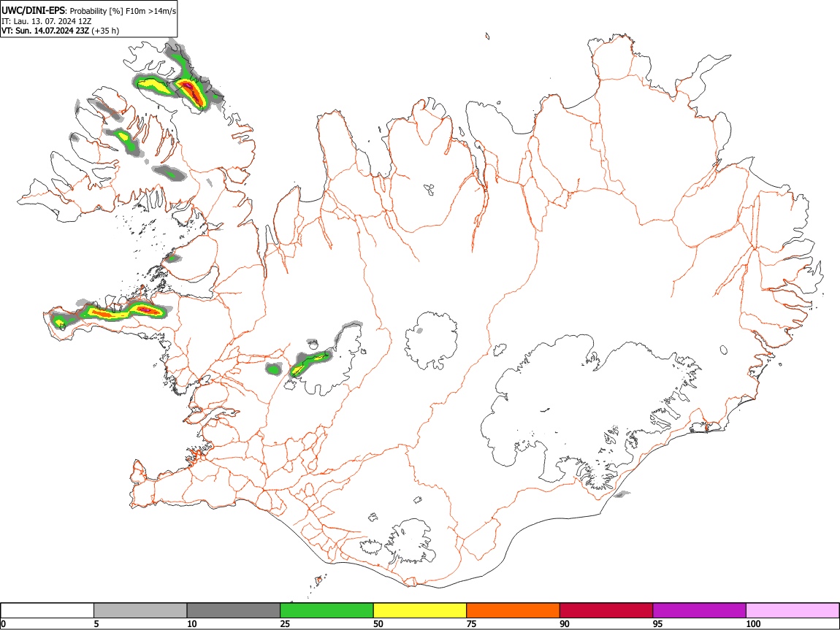
Task: Click the purple 95–100 percent legend swatch
Action: coord(700,610)
